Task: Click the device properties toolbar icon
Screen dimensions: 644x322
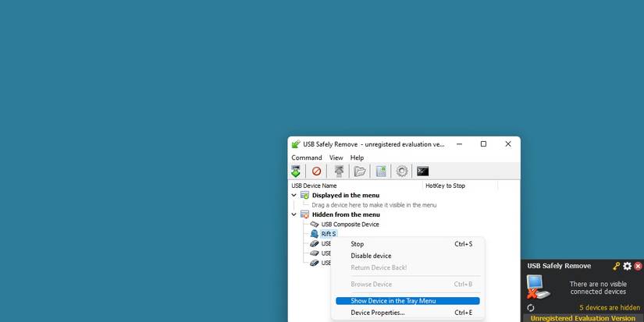Action: (381, 171)
